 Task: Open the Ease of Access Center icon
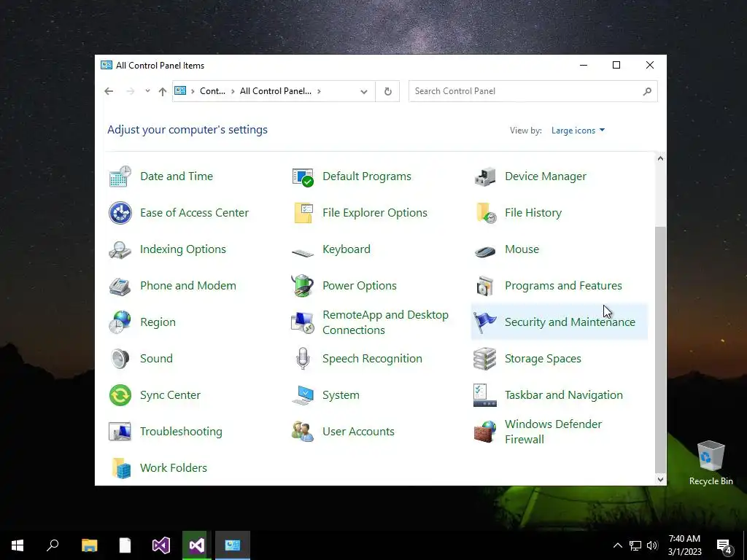click(x=120, y=213)
